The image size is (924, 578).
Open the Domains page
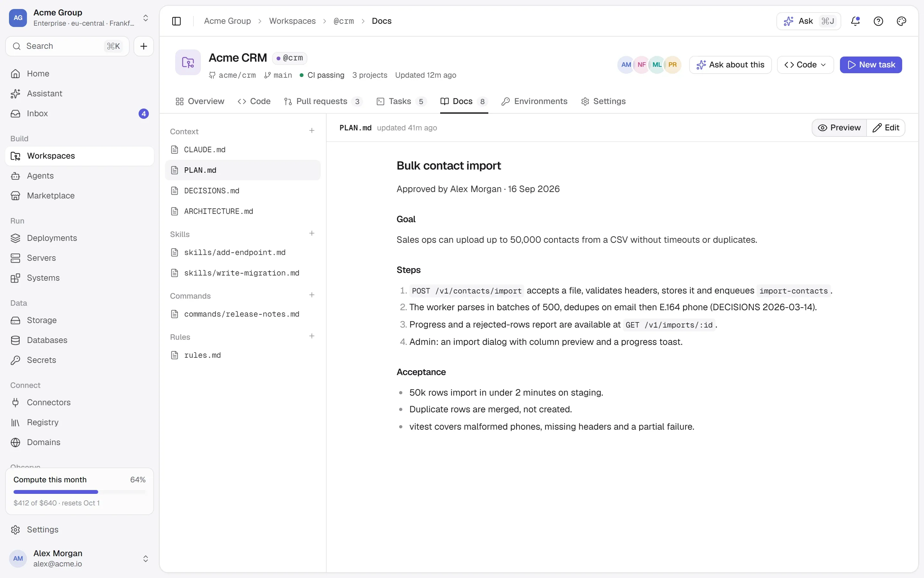tap(80, 442)
